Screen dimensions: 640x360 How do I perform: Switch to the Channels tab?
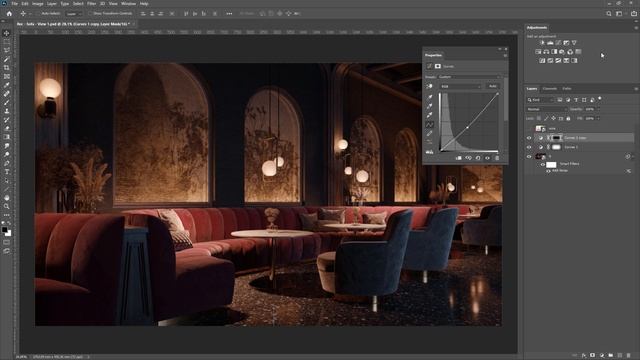(x=549, y=89)
